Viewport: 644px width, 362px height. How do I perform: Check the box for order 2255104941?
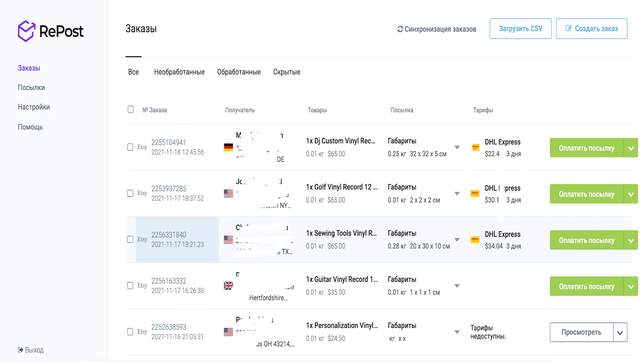click(x=130, y=147)
